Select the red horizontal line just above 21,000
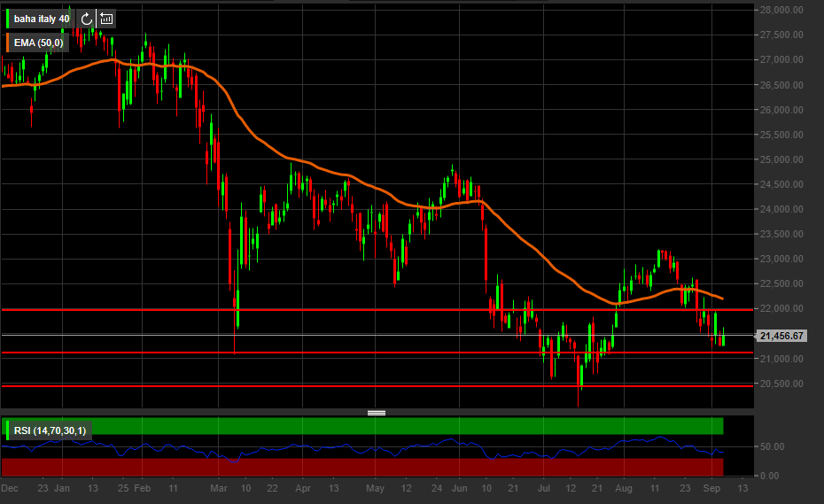The height and width of the screenshot is (504, 824). coord(377,353)
